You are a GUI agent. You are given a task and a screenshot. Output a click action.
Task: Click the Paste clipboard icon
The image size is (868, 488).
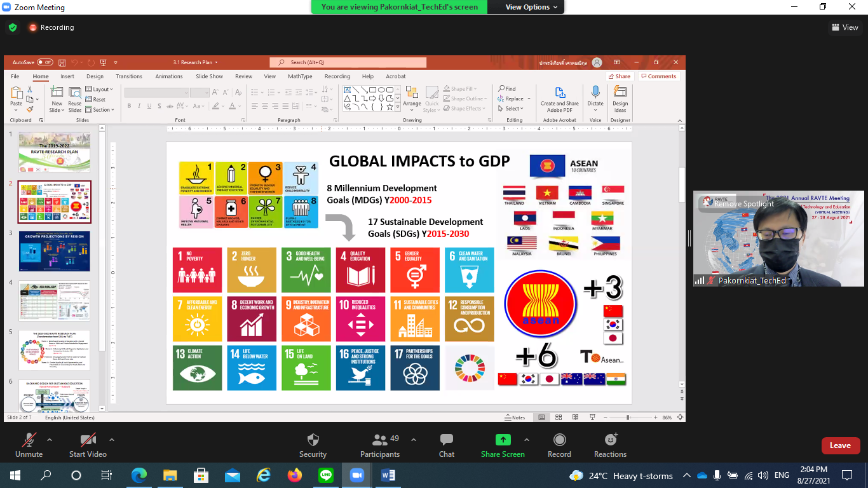coord(16,93)
